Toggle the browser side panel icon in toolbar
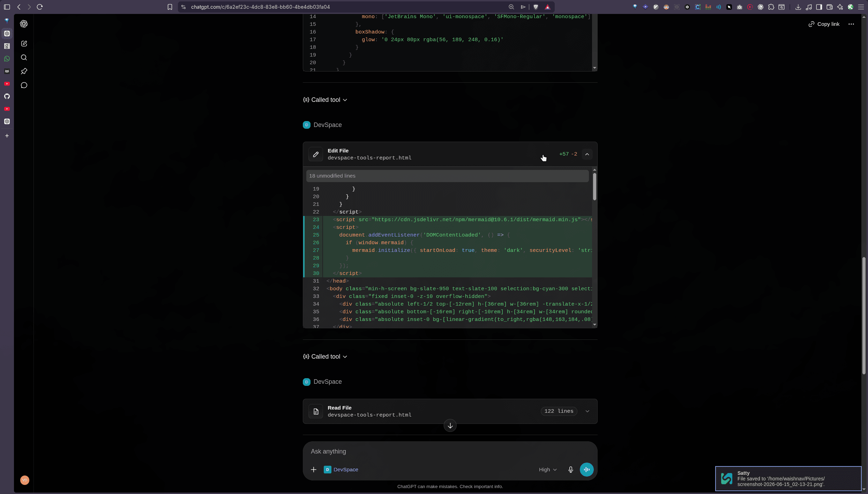This screenshot has width=868, height=494. pyautogui.click(x=819, y=7)
